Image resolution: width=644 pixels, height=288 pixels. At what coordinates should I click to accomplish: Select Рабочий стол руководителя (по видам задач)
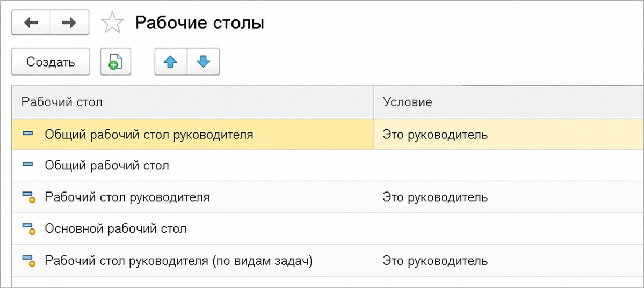click(x=328, y=261)
